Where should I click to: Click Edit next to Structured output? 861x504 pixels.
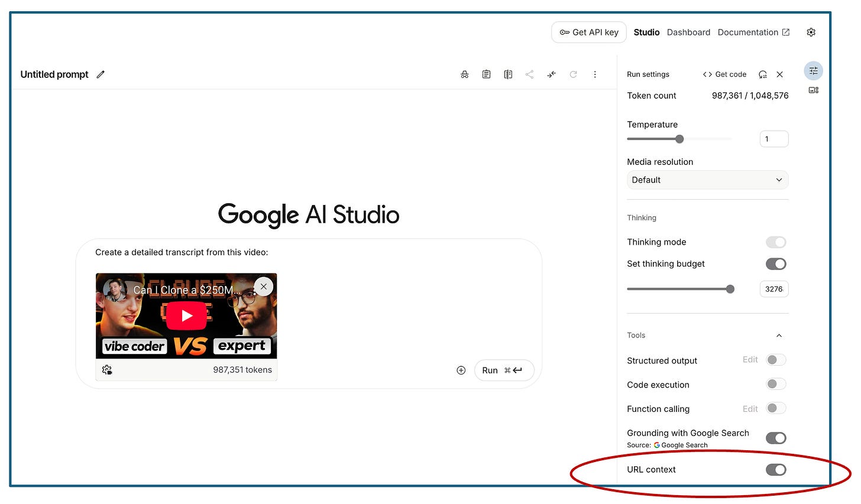tap(750, 360)
